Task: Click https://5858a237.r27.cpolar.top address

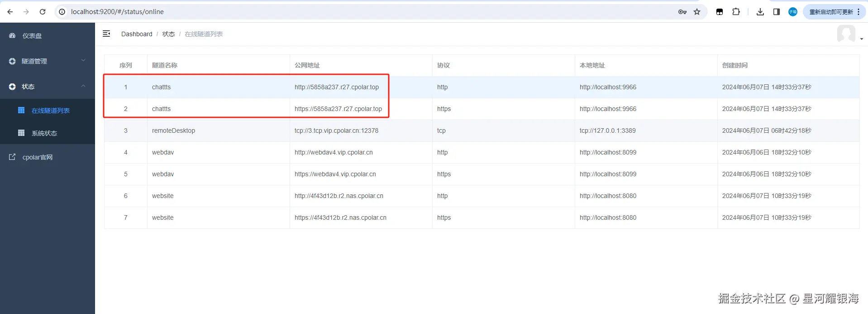Action: click(x=338, y=109)
